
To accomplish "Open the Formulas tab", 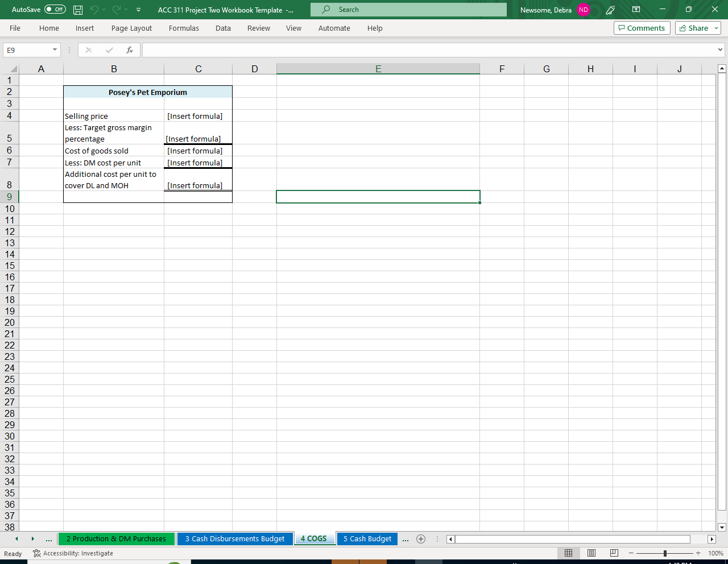I will pos(184,28).
